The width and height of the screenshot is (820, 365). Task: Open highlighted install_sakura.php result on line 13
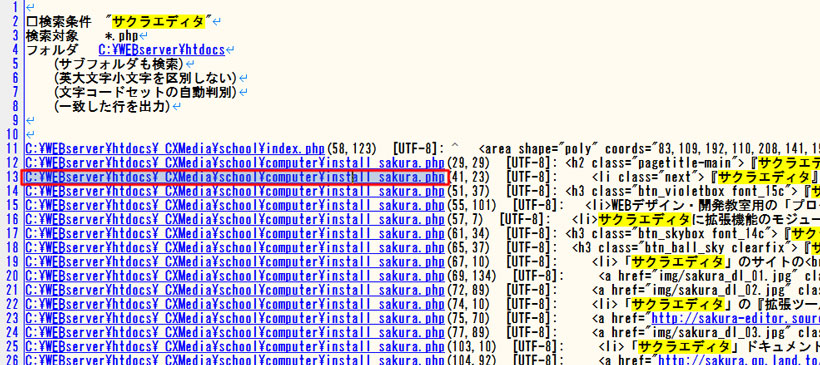[x=235, y=177]
